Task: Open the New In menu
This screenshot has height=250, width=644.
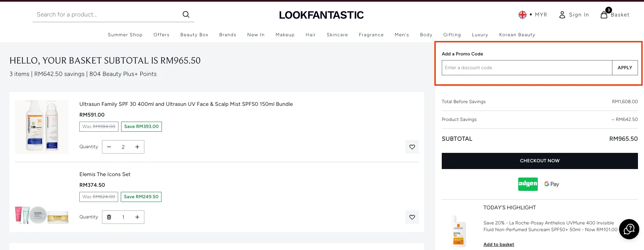Action: click(256, 35)
